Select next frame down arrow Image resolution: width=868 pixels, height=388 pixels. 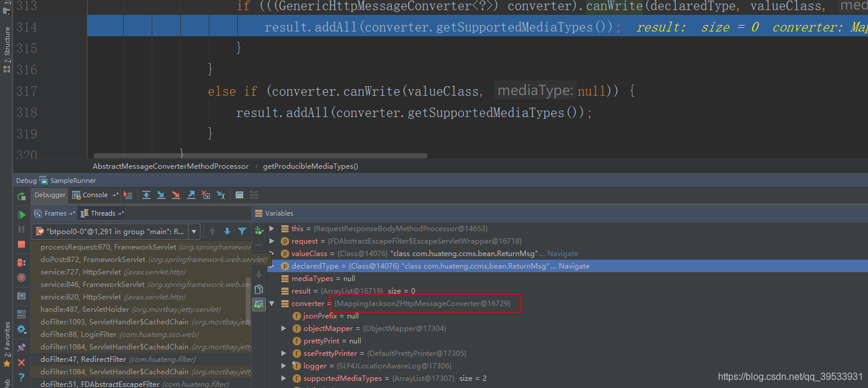[227, 231]
